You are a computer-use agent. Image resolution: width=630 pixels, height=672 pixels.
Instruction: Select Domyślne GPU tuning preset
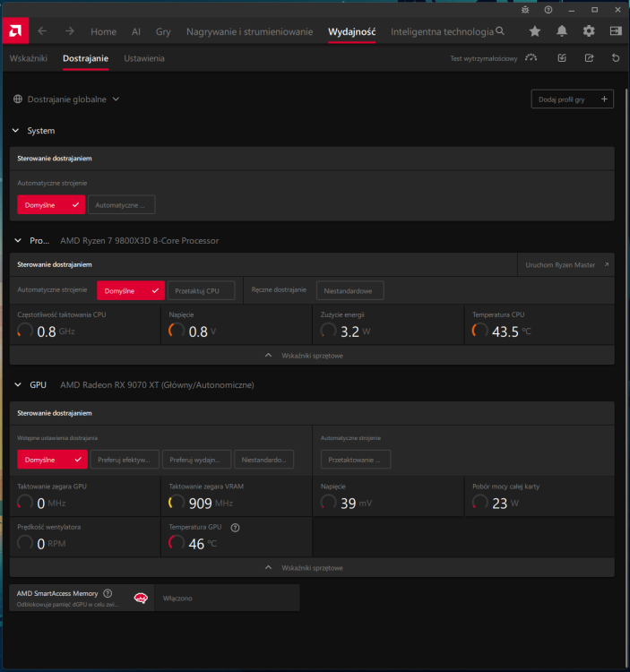pyautogui.click(x=52, y=460)
